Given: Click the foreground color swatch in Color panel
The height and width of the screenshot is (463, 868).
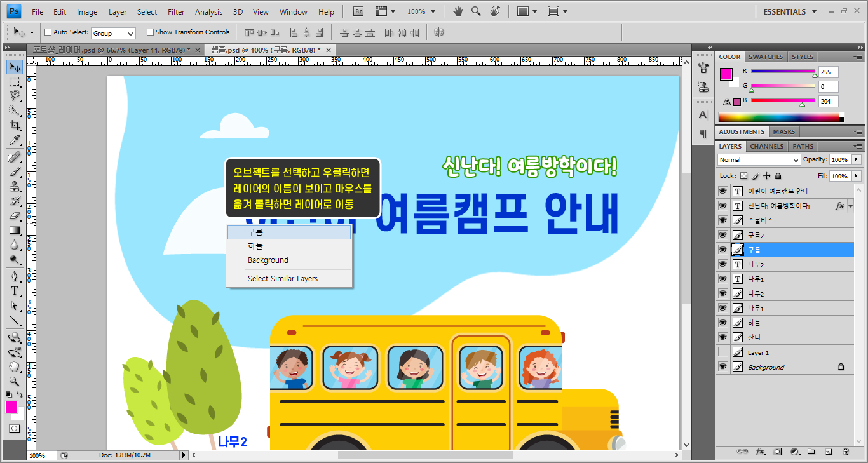Looking at the screenshot, I should coord(726,74).
